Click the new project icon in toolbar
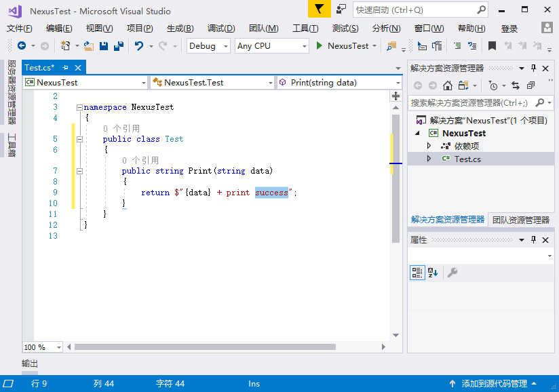559x392 pixels. 66,45
